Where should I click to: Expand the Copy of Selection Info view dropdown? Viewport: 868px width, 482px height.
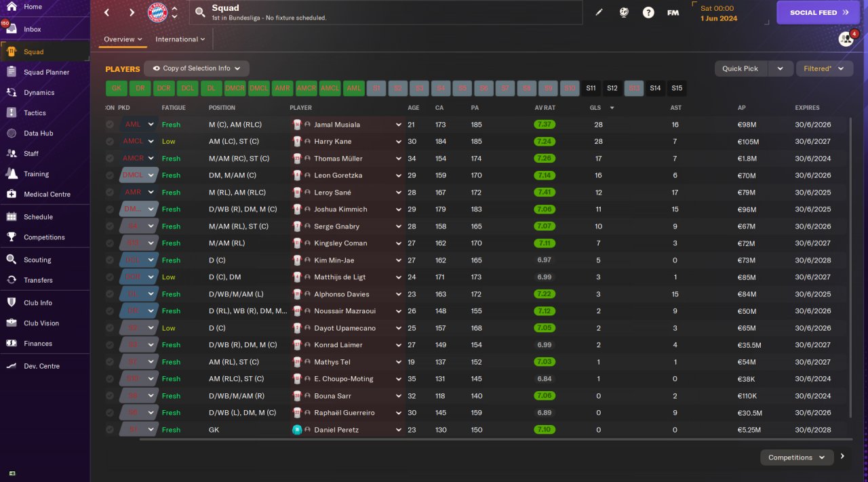point(197,68)
